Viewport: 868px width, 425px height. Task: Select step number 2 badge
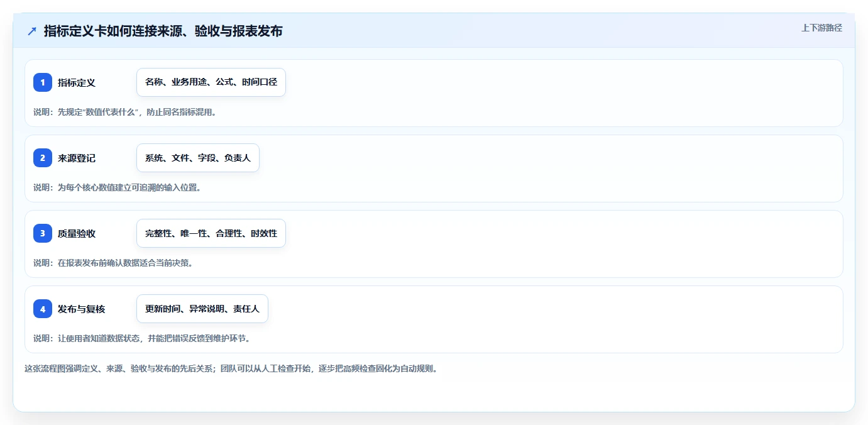click(43, 158)
